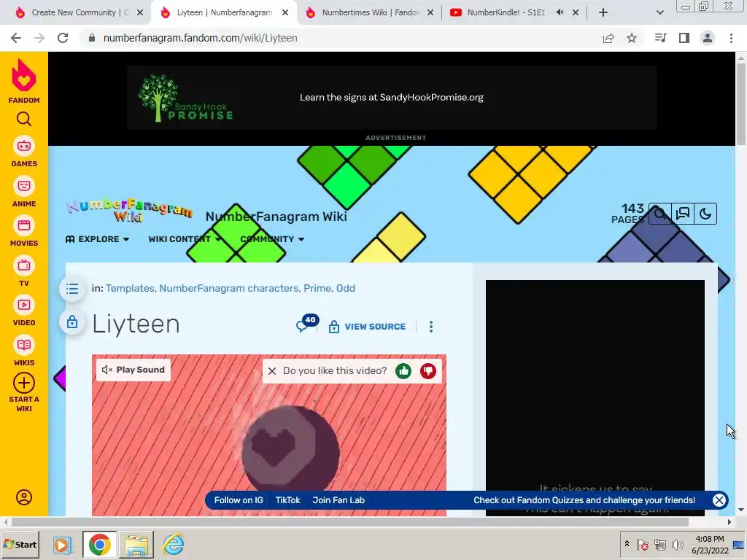Close the Fandom Quizzes banner
The height and width of the screenshot is (560, 747).
coord(719,500)
